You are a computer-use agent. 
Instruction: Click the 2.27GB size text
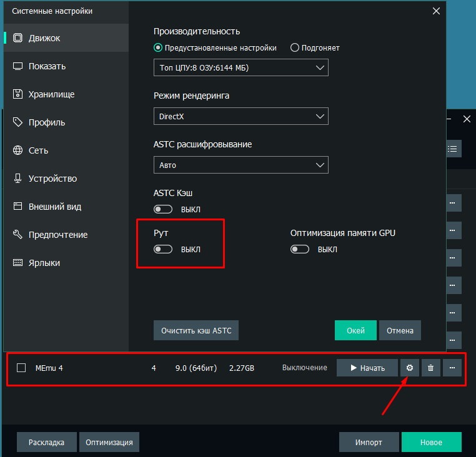coord(242,368)
